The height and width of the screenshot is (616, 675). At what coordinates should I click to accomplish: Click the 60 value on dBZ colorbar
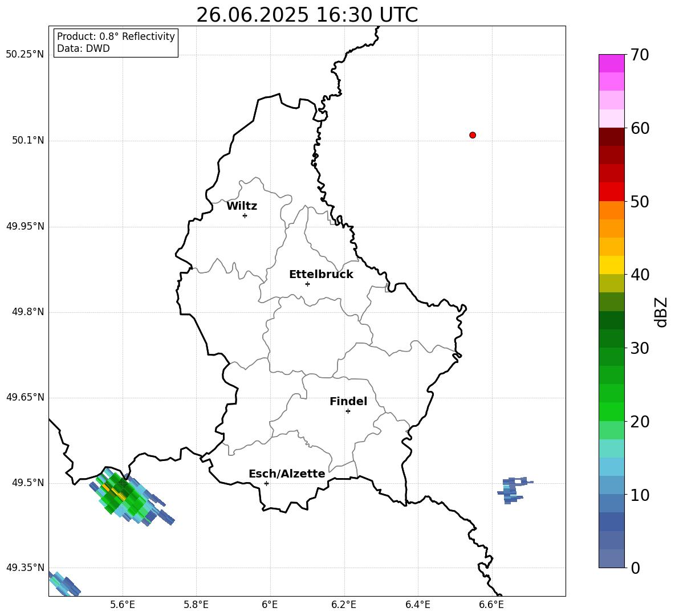(x=639, y=128)
